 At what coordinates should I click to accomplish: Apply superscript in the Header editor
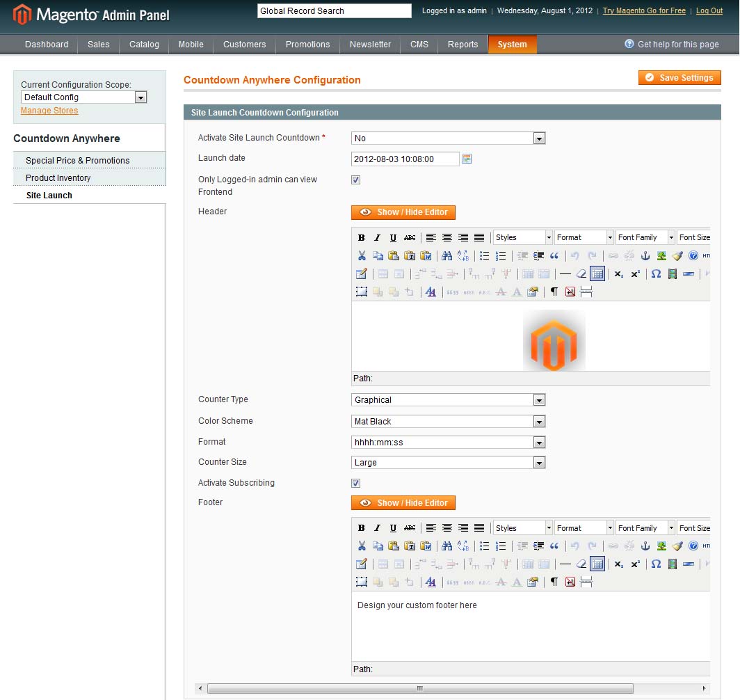click(635, 273)
